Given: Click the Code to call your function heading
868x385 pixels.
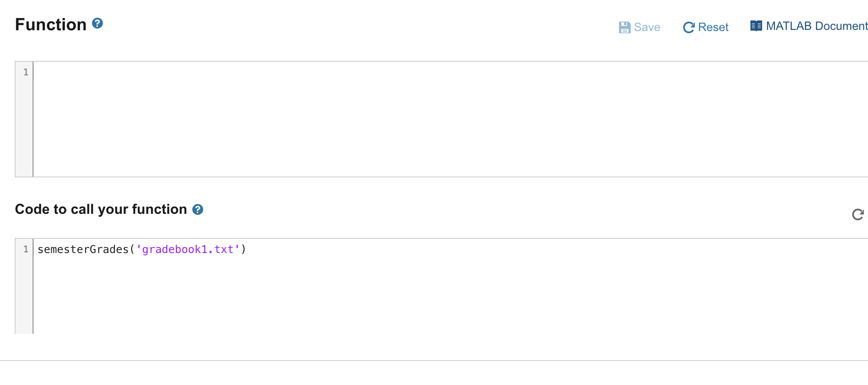Looking at the screenshot, I should click(x=101, y=209).
